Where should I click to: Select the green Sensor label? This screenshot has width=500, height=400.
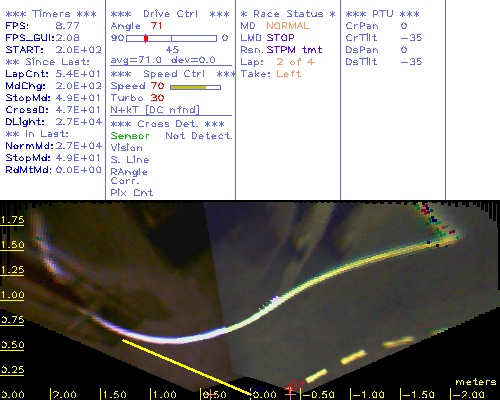(130, 136)
